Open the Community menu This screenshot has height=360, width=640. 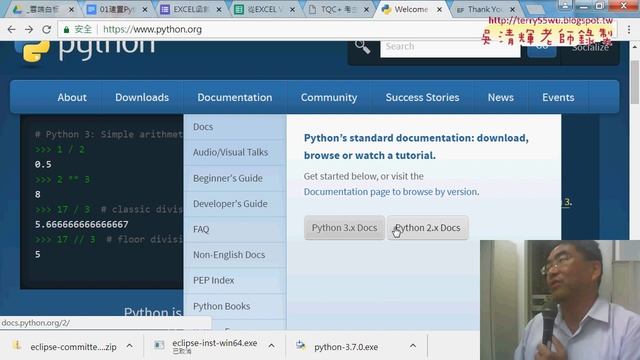click(329, 97)
